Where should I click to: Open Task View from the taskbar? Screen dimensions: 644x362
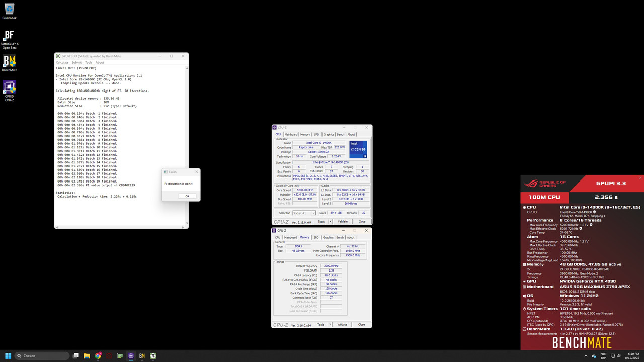[76, 356]
